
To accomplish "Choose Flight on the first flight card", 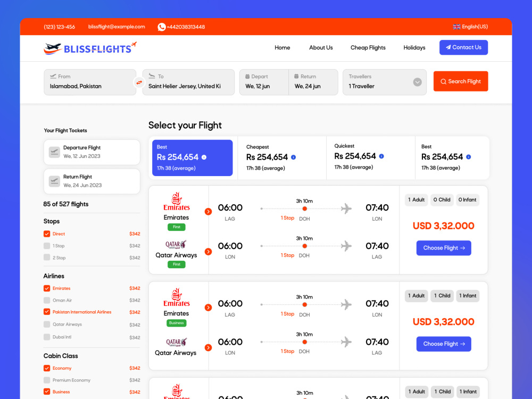I will tap(444, 248).
